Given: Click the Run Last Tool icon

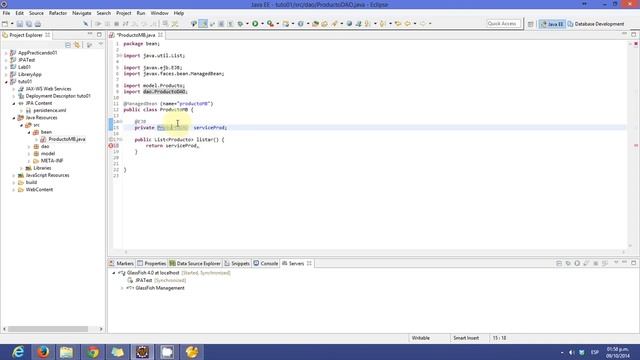Looking at the screenshot, I should coord(270,24).
